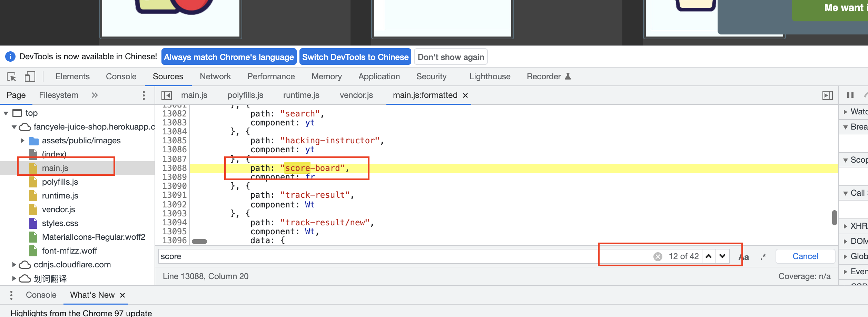Open (index) in the file tree

pos(54,154)
